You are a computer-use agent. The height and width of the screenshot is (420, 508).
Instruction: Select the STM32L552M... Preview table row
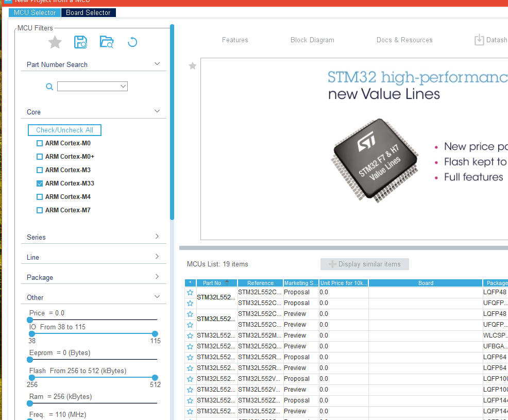pyautogui.click(x=346, y=335)
